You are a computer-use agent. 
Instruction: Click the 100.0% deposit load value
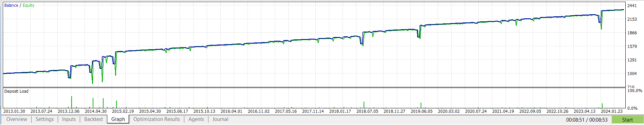coord(635,91)
